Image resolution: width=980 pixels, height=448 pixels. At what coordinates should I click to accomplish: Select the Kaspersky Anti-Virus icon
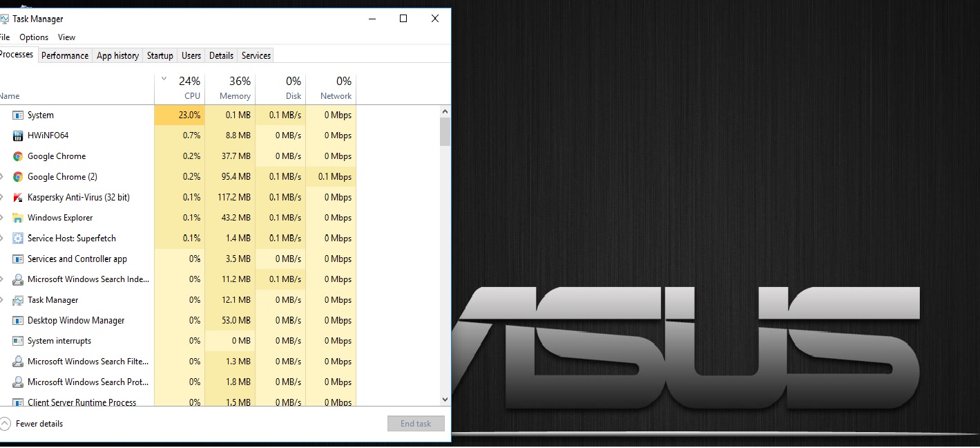coord(18,197)
